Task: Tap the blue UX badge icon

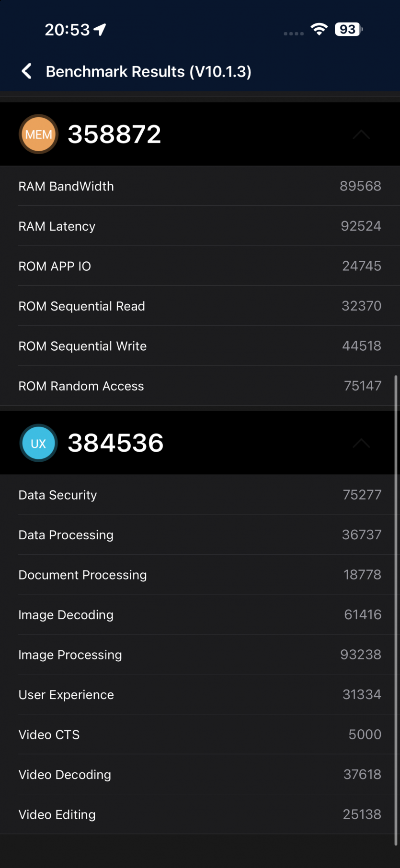Action: (x=38, y=443)
